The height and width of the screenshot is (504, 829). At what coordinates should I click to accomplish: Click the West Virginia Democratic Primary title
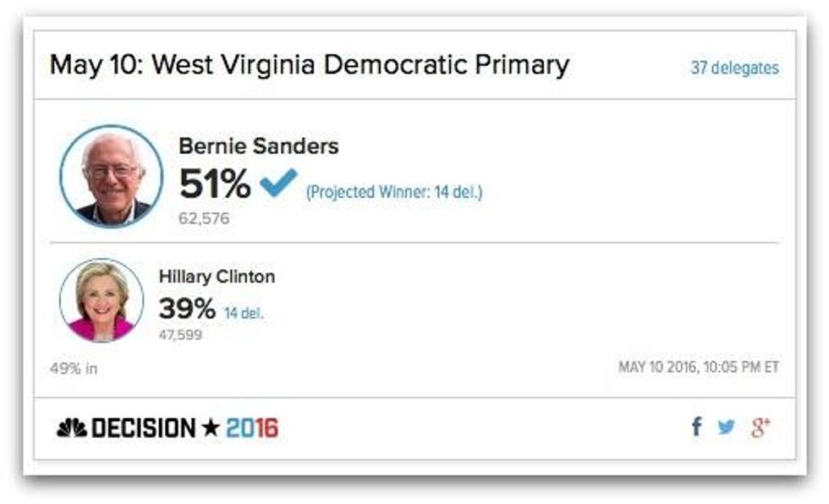pos(310,65)
